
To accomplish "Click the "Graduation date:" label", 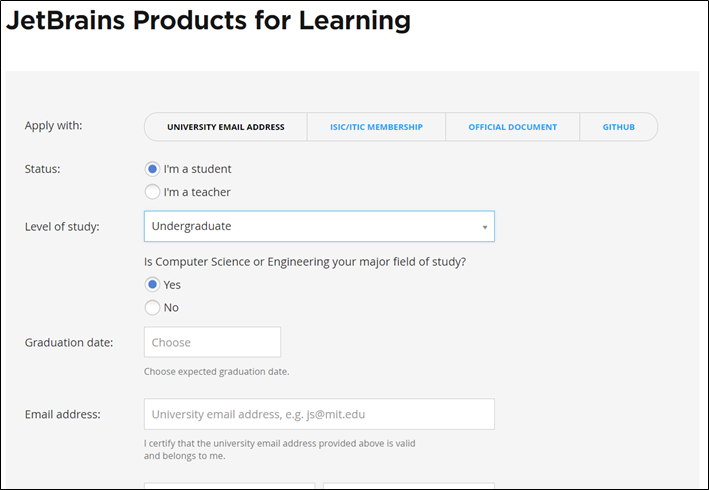I will coord(69,342).
